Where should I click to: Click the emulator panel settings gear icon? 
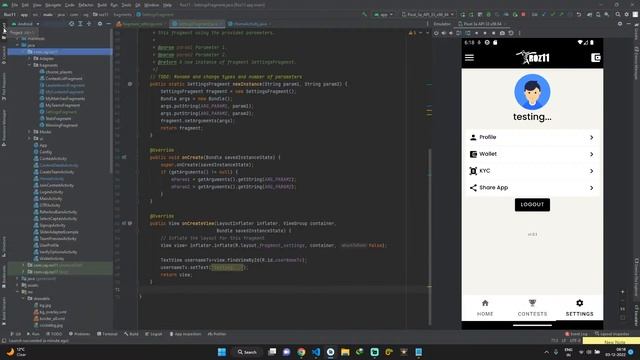coord(620,24)
